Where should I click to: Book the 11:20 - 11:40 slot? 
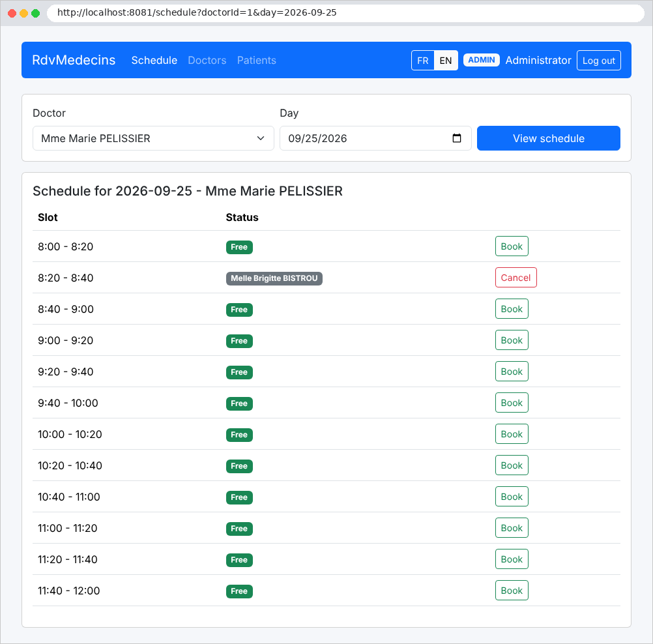coord(512,559)
